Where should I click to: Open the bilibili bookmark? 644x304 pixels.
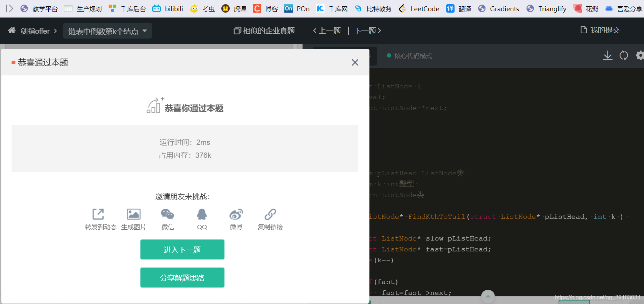[168, 9]
